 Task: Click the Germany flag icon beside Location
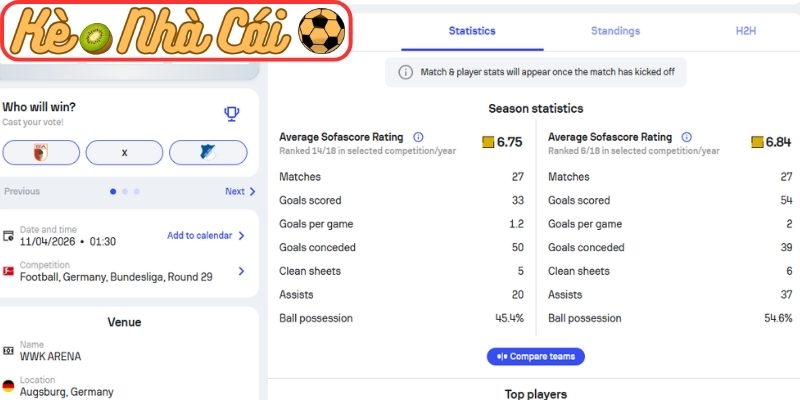(x=9, y=386)
